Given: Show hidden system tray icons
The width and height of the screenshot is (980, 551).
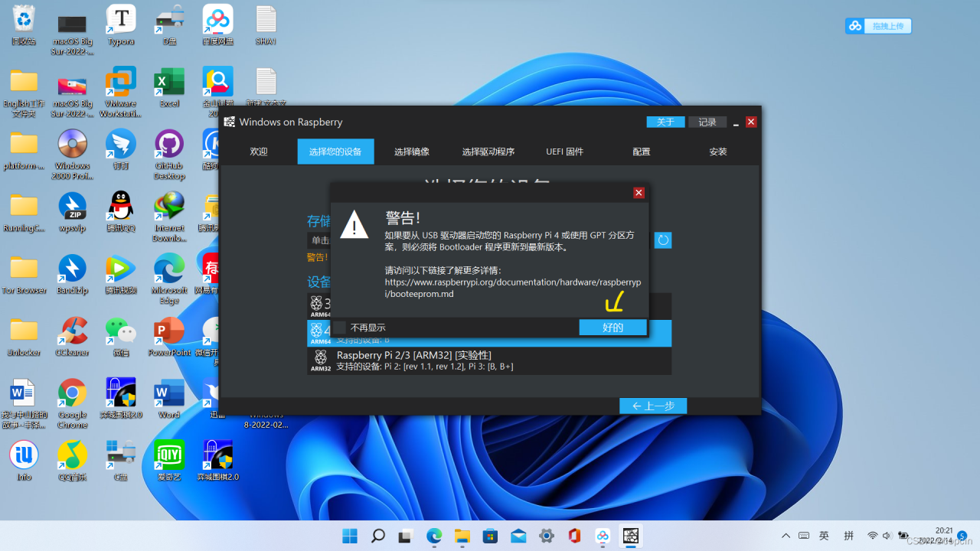Looking at the screenshot, I should click(786, 536).
